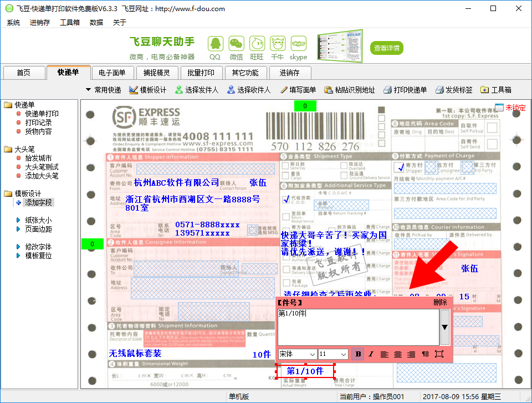Align field text left

click(x=385, y=354)
